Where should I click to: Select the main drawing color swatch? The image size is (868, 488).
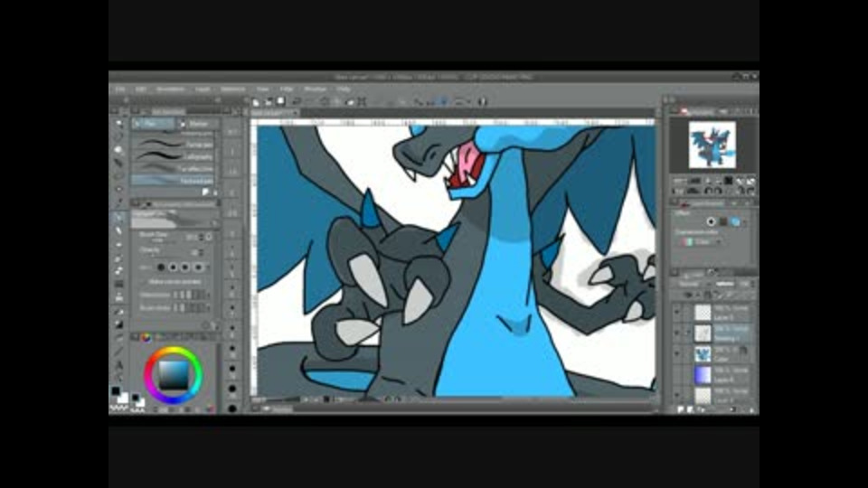coord(116,391)
